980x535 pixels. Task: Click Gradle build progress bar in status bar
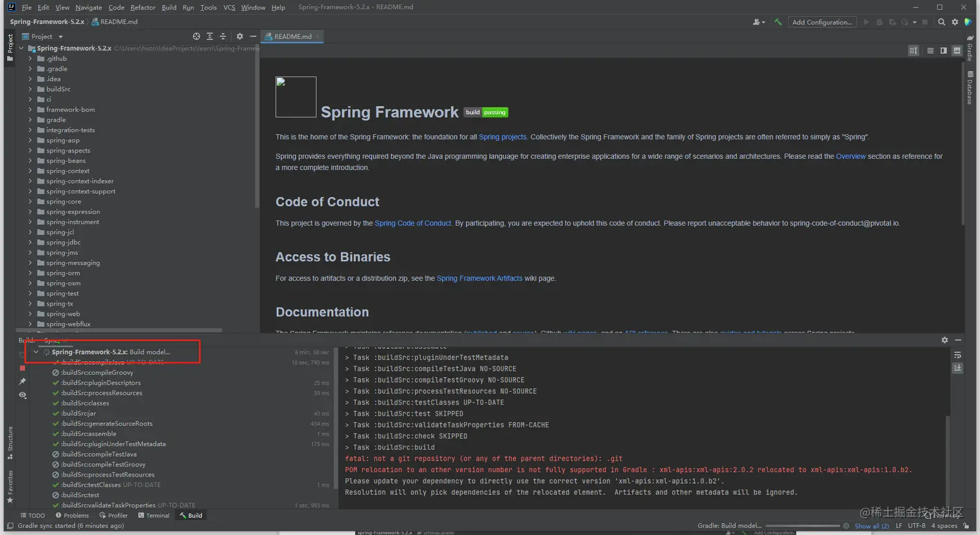[803, 526]
